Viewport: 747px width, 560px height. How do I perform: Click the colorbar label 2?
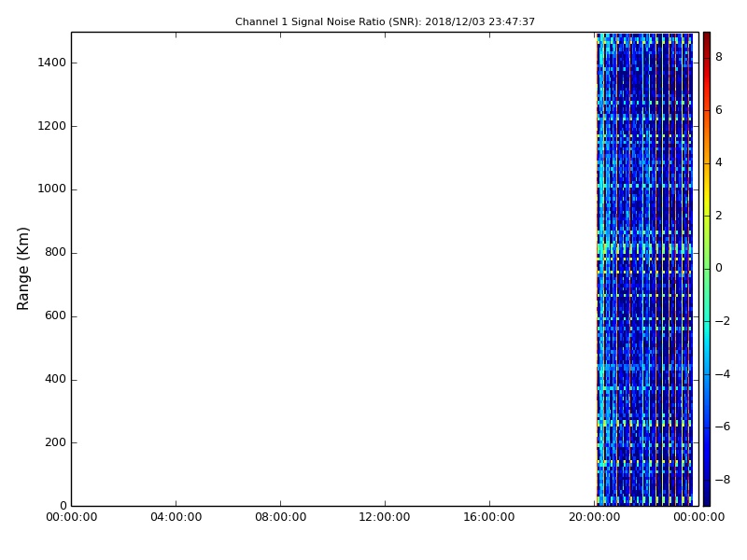(x=719, y=216)
